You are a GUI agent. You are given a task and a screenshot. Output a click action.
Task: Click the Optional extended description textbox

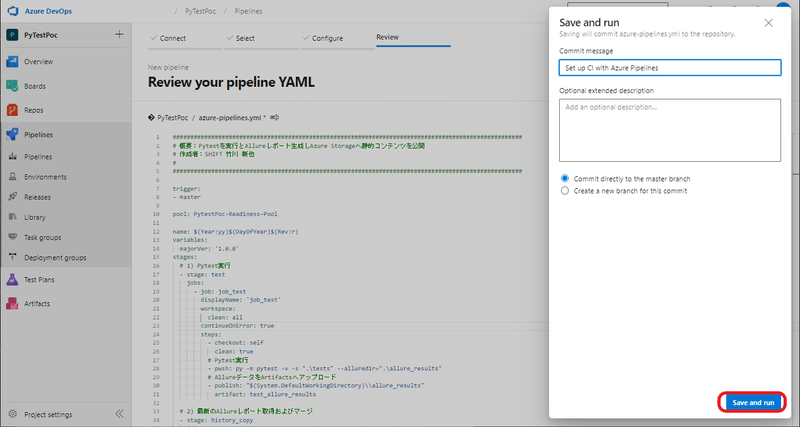(670, 130)
